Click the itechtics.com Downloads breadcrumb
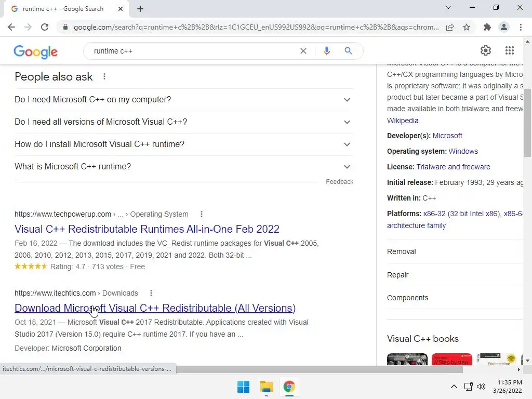This screenshot has width=532, height=399. (x=76, y=293)
